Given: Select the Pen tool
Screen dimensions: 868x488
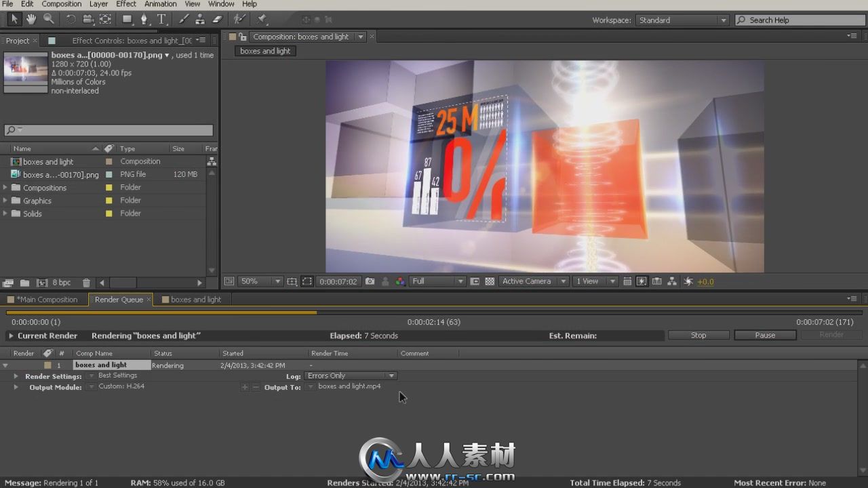Looking at the screenshot, I should (x=144, y=20).
